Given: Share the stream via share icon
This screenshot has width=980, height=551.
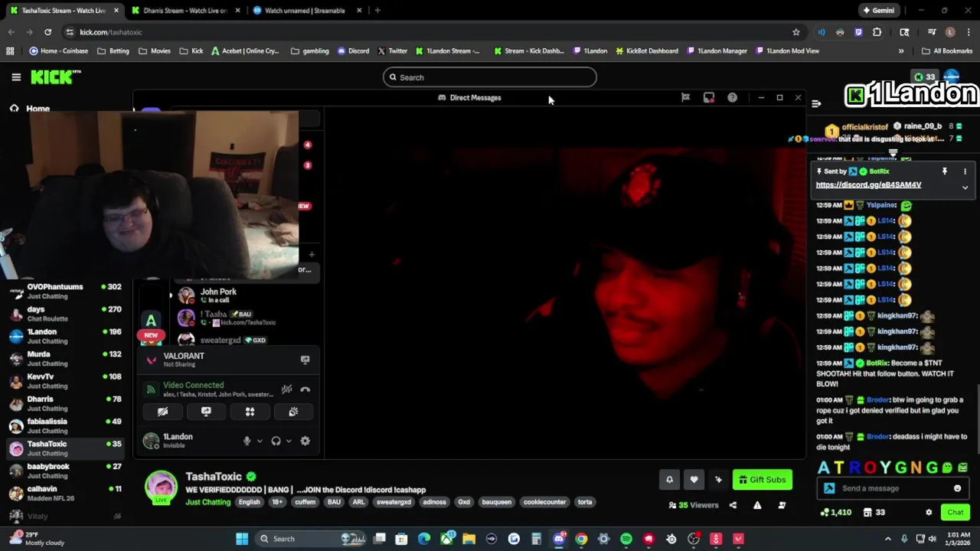Looking at the screenshot, I should (733, 505).
